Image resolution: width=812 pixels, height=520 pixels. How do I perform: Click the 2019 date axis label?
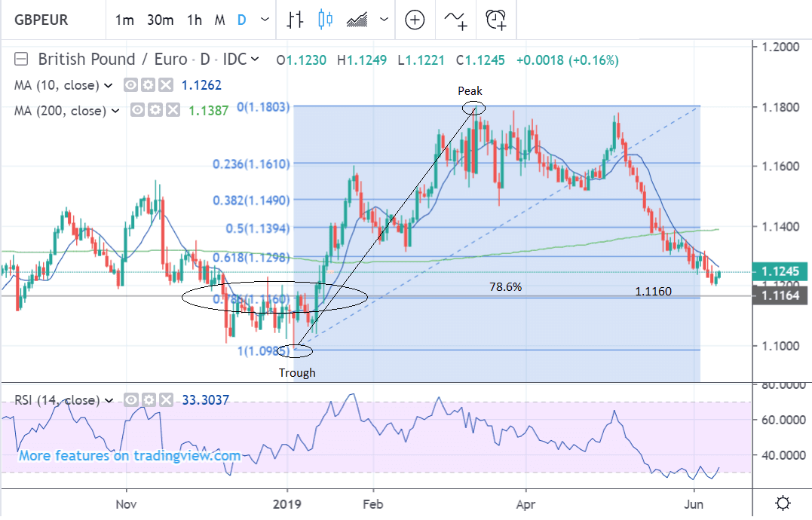click(x=287, y=504)
